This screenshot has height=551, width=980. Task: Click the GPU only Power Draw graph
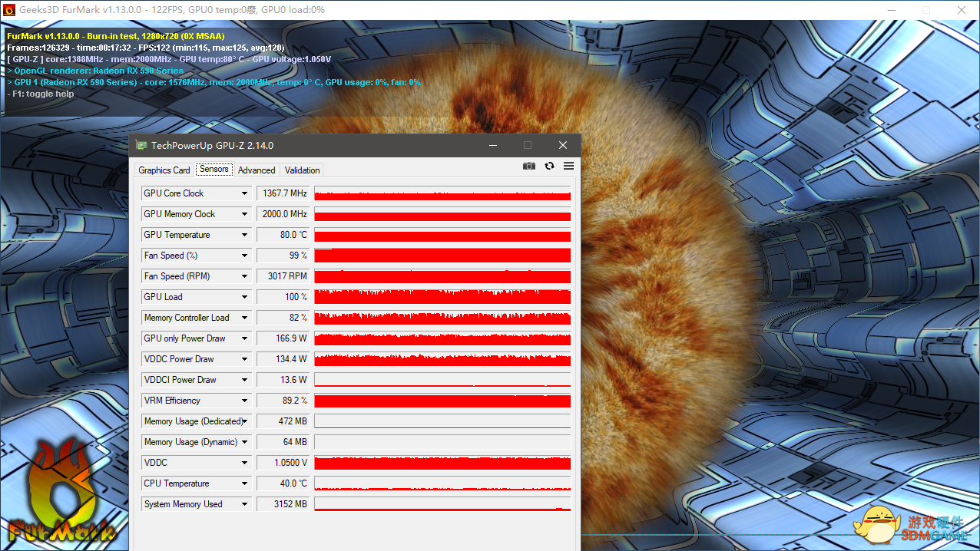(x=442, y=338)
